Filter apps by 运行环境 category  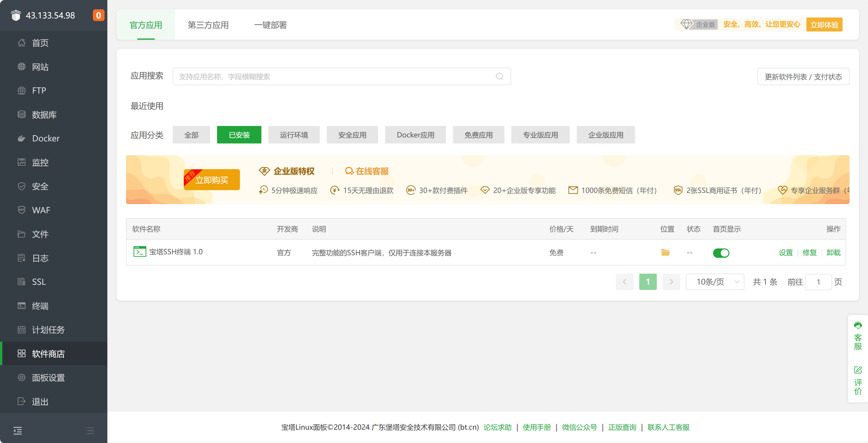tap(294, 135)
